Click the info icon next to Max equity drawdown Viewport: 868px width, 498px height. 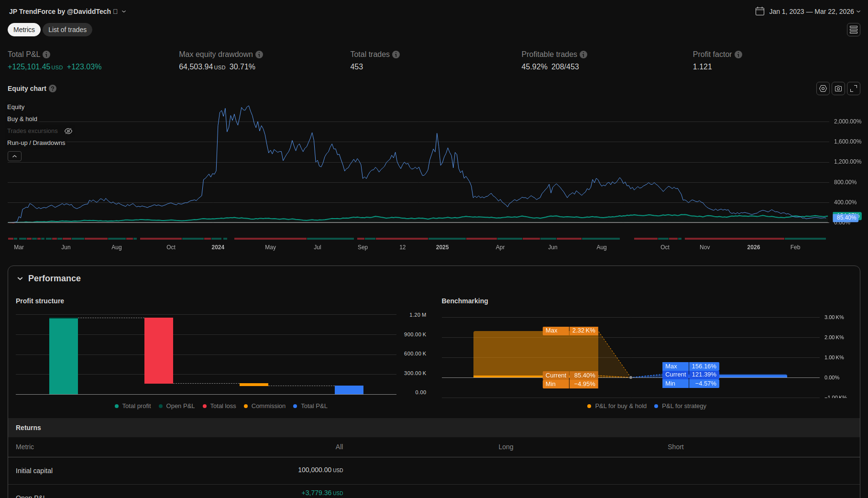[259, 55]
